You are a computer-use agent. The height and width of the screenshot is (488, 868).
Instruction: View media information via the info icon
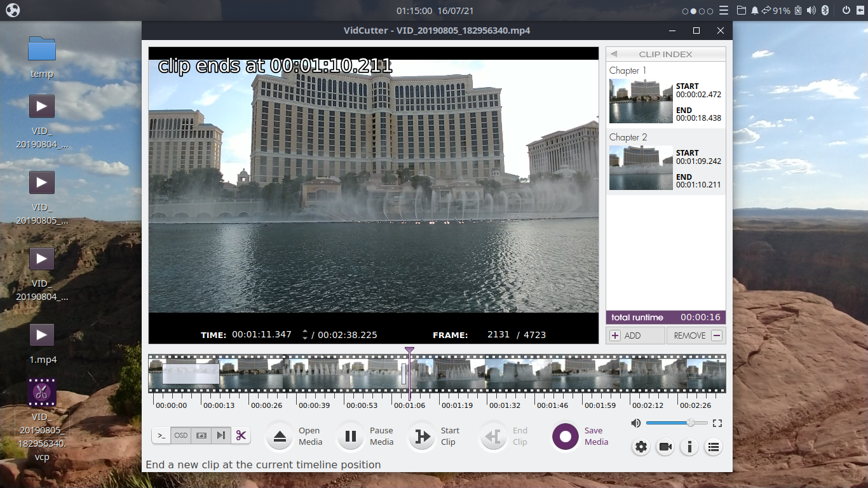click(689, 447)
